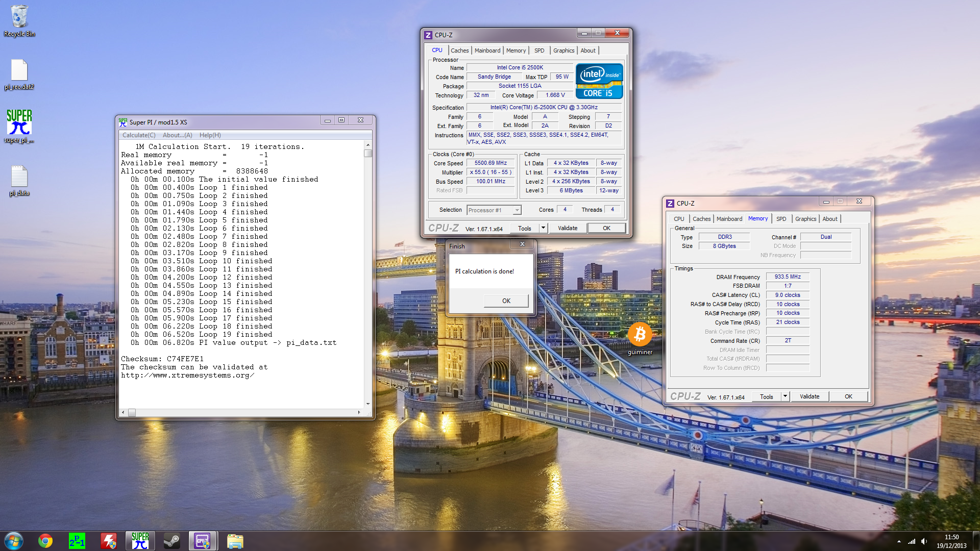Open the About tab in the CPU window

click(x=588, y=51)
